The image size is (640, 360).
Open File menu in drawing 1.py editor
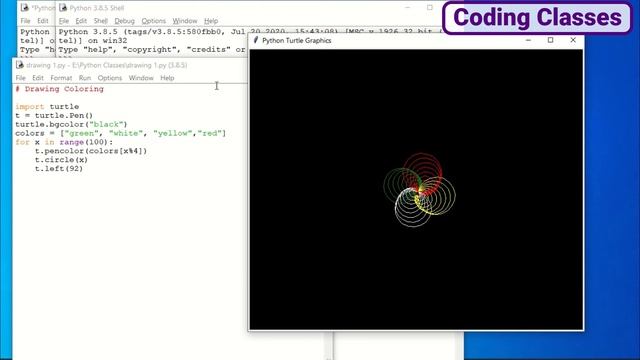coord(20,78)
